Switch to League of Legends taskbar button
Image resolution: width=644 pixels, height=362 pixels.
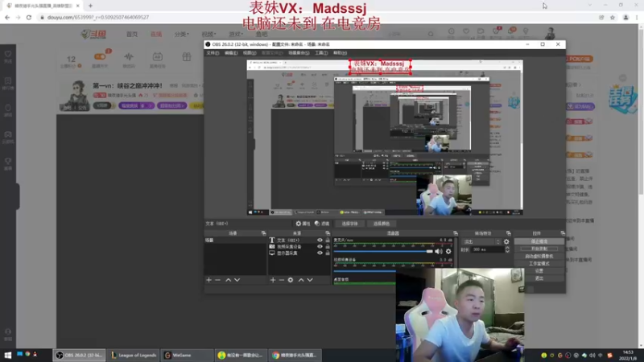pos(134,355)
